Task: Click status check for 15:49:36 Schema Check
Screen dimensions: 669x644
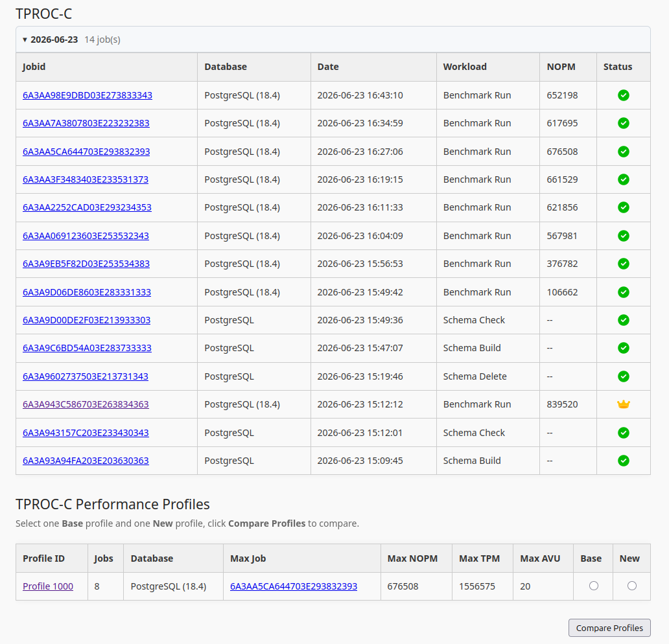Action: coord(624,320)
